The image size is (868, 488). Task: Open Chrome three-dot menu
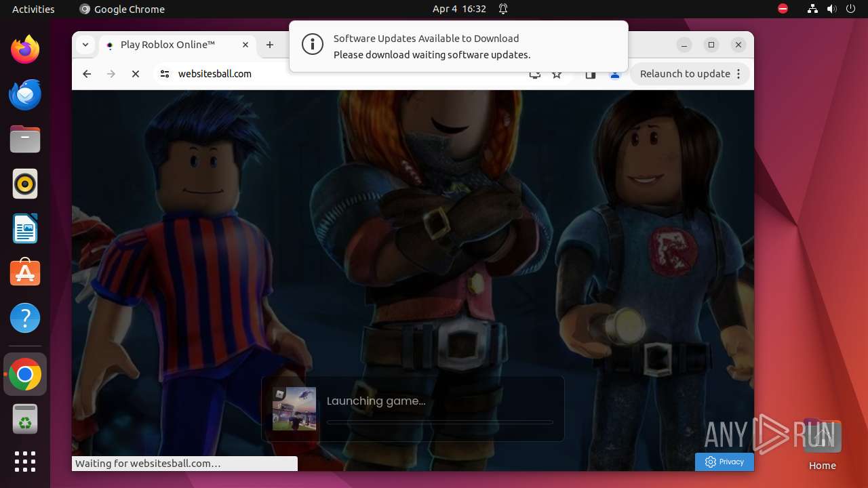pyautogui.click(x=738, y=74)
